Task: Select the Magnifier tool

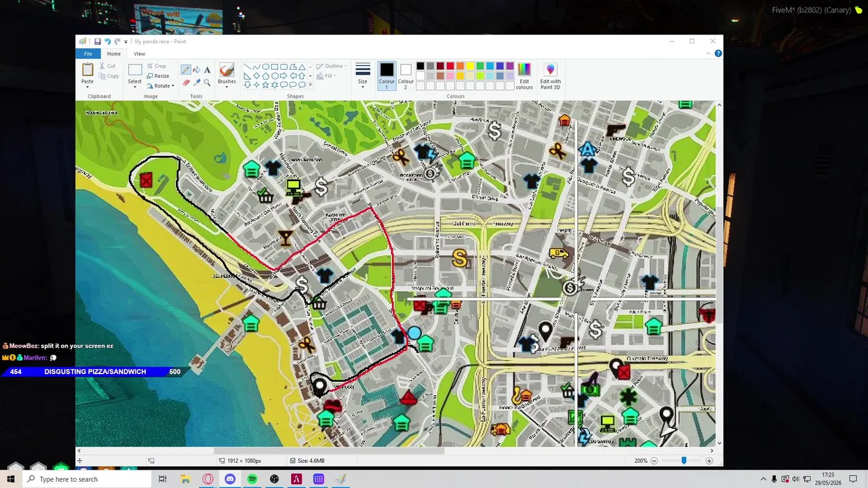Action: [x=208, y=82]
